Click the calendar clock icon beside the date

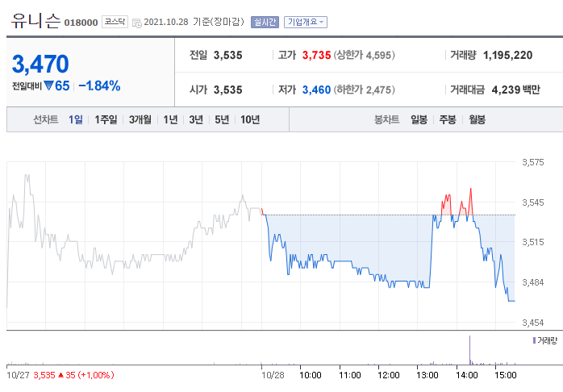[137, 23]
